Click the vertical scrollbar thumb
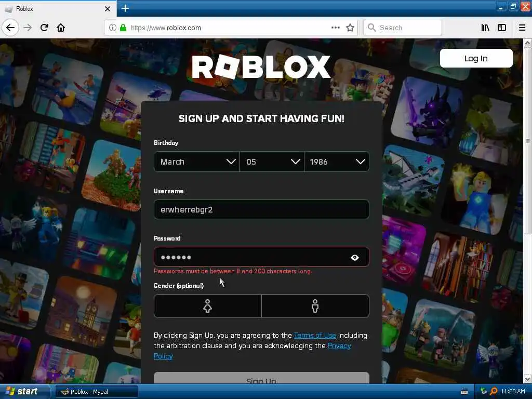532x399 pixels. [x=527, y=140]
